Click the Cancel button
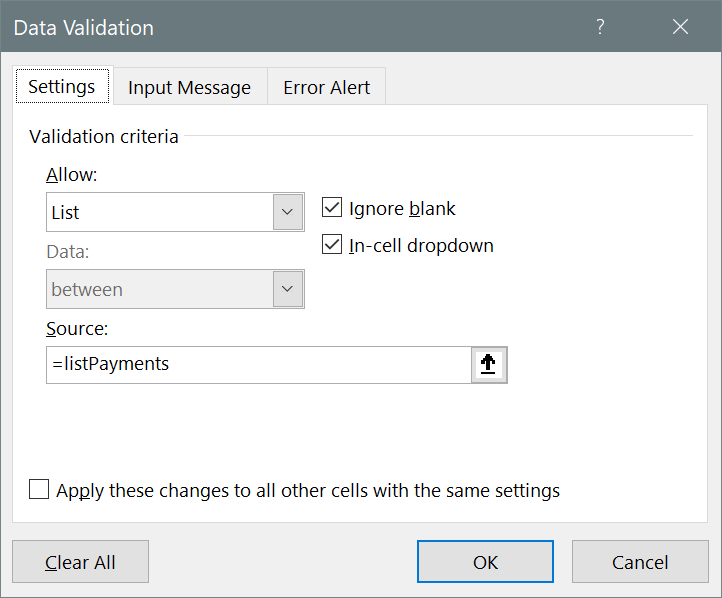 (x=640, y=562)
